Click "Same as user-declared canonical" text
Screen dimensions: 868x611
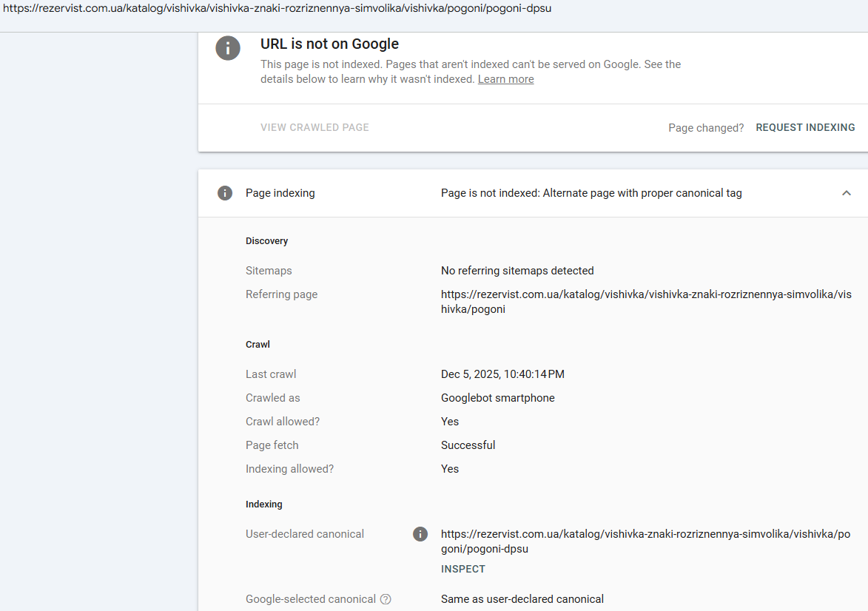[522, 599]
